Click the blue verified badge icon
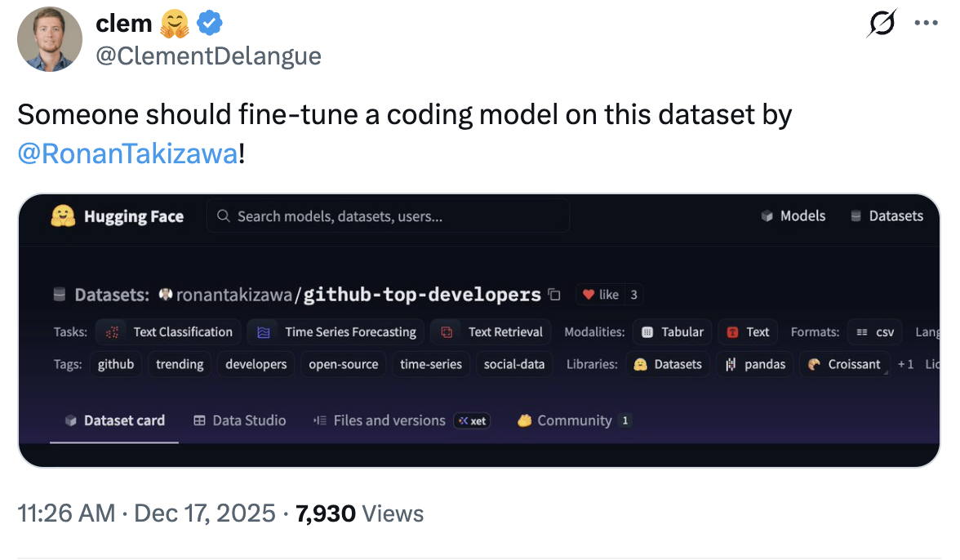 tap(211, 24)
